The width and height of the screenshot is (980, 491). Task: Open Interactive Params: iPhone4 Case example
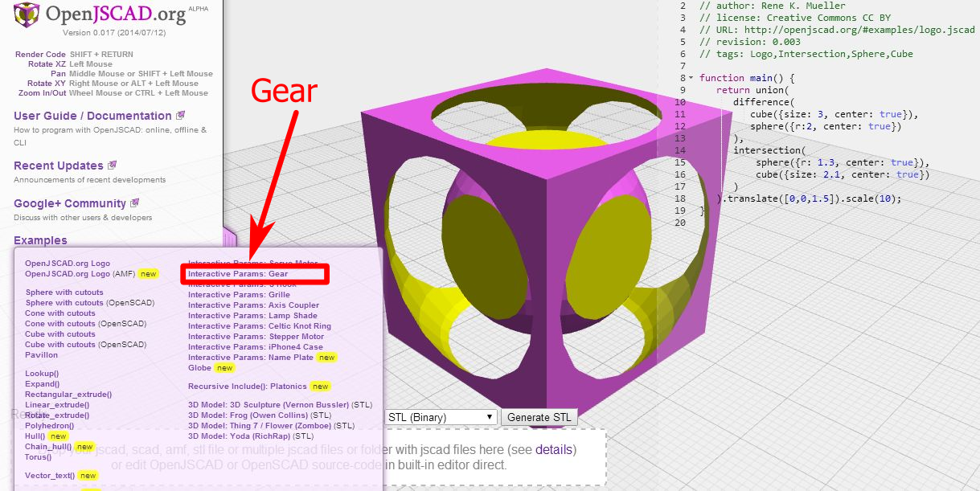pyautogui.click(x=256, y=347)
